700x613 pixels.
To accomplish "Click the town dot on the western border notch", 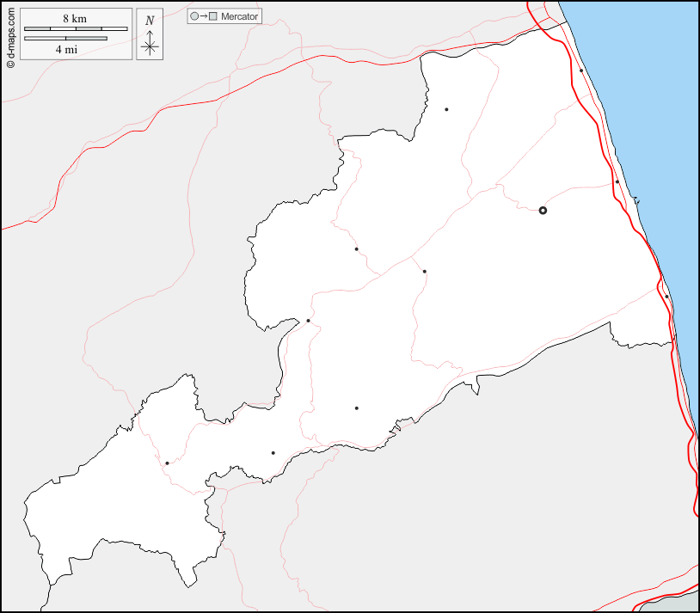I will coord(308,321).
